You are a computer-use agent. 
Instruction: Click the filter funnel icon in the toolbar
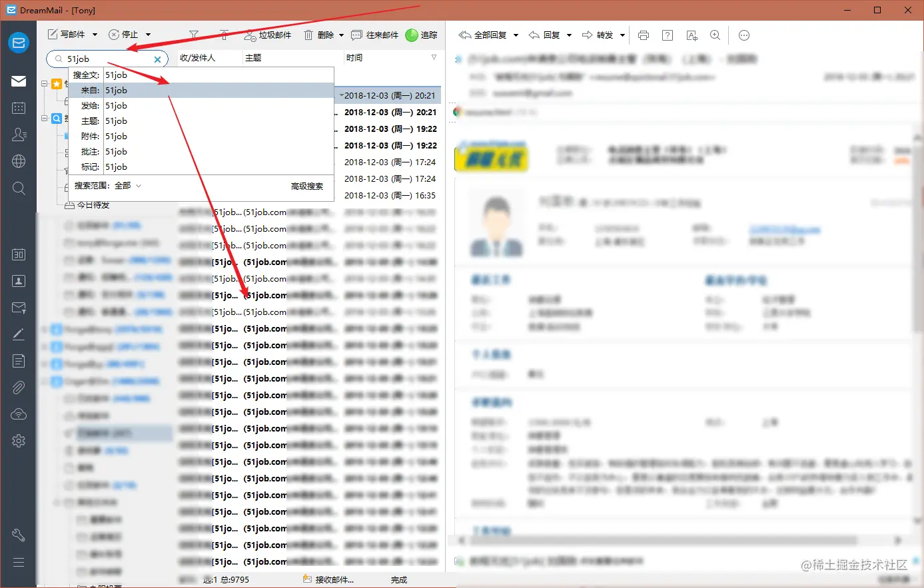click(194, 35)
